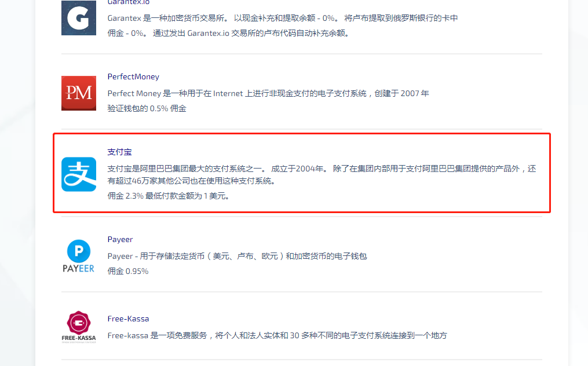Image resolution: width=588 pixels, height=366 pixels.
Task: Click the Garantex crypto exchange description line
Action: 283,18
